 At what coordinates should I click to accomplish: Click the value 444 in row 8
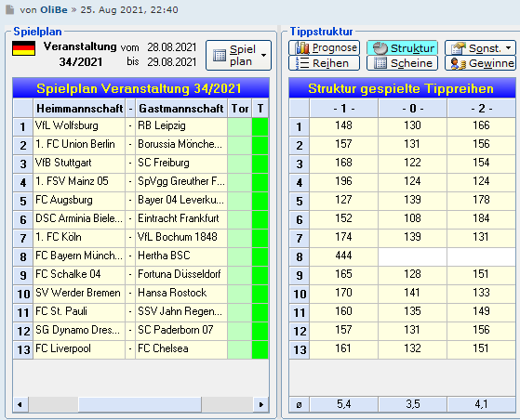coord(344,256)
